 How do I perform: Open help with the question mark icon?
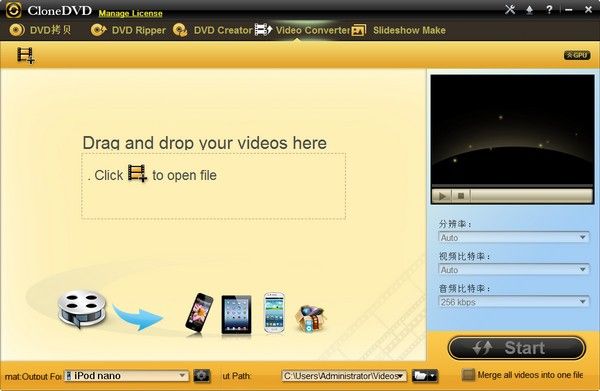pos(549,10)
